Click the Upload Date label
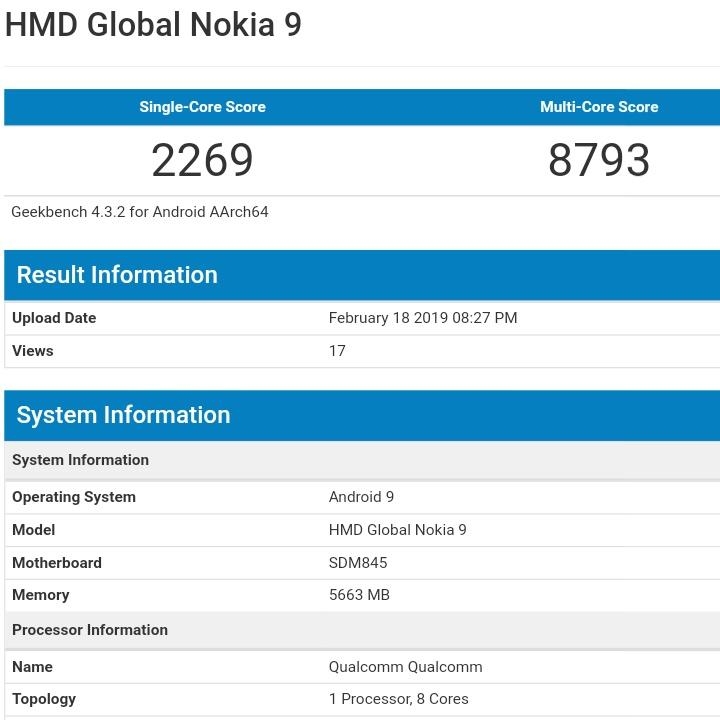This screenshot has width=720, height=720. click(54, 318)
